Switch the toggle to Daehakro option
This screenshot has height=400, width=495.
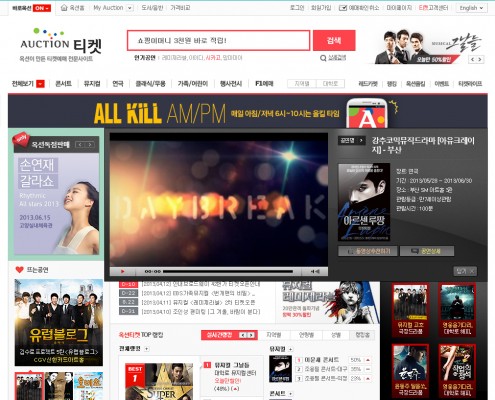tap(330, 84)
